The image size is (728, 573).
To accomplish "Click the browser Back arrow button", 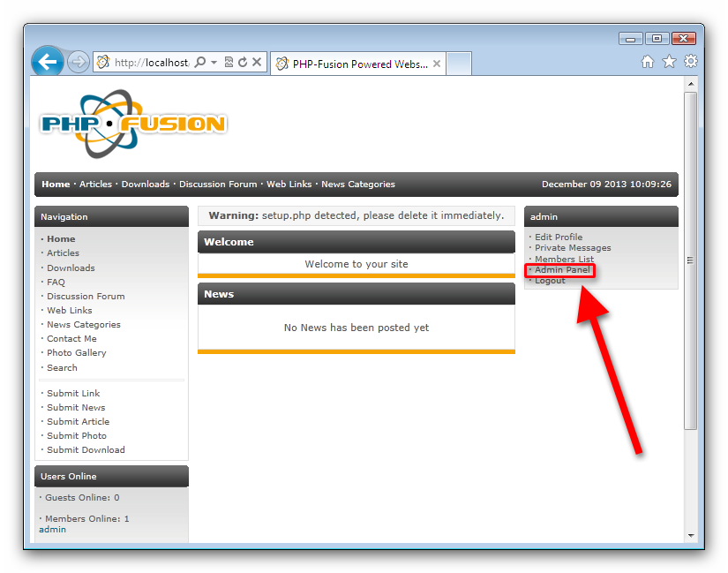I will coord(48,62).
